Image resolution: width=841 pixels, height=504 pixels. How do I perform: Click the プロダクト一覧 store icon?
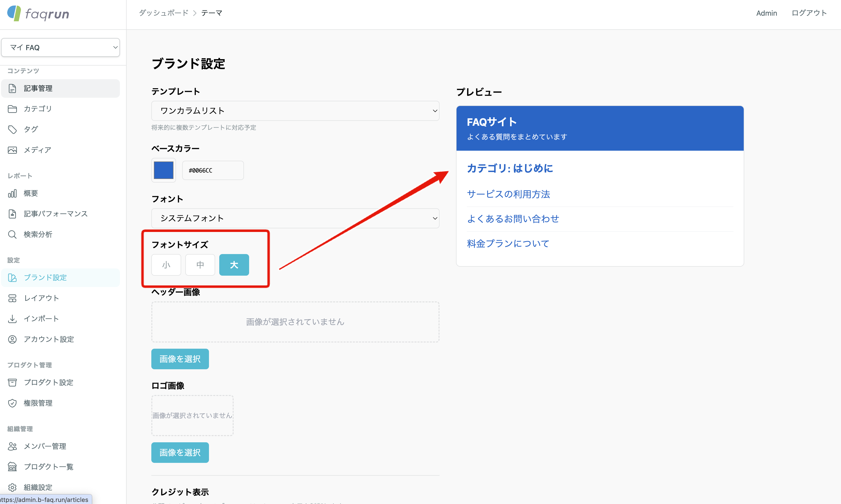[x=12, y=467]
